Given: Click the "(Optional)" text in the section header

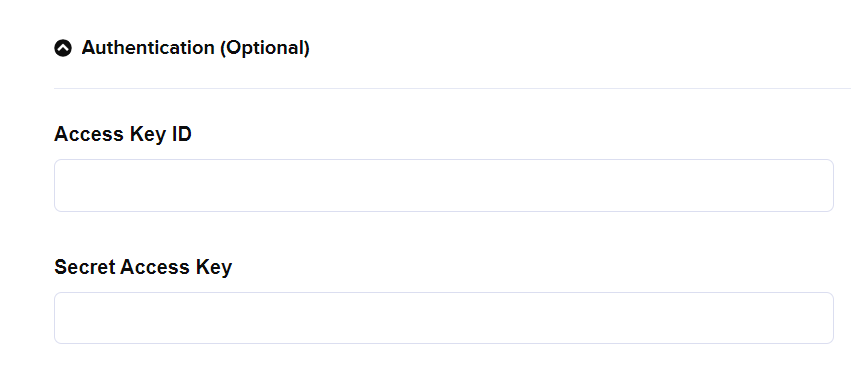Looking at the screenshot, I should [265, 48].
